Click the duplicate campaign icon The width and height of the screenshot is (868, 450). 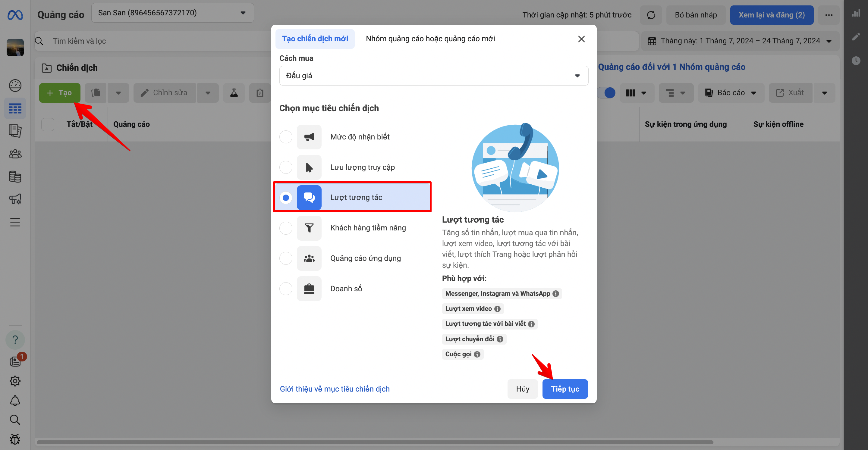click(96, 93)
